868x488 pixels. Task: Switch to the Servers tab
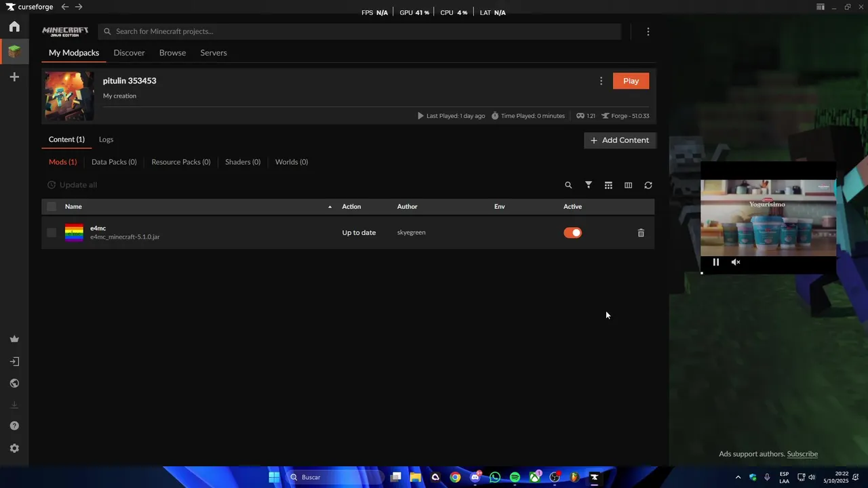coord(214,53)
